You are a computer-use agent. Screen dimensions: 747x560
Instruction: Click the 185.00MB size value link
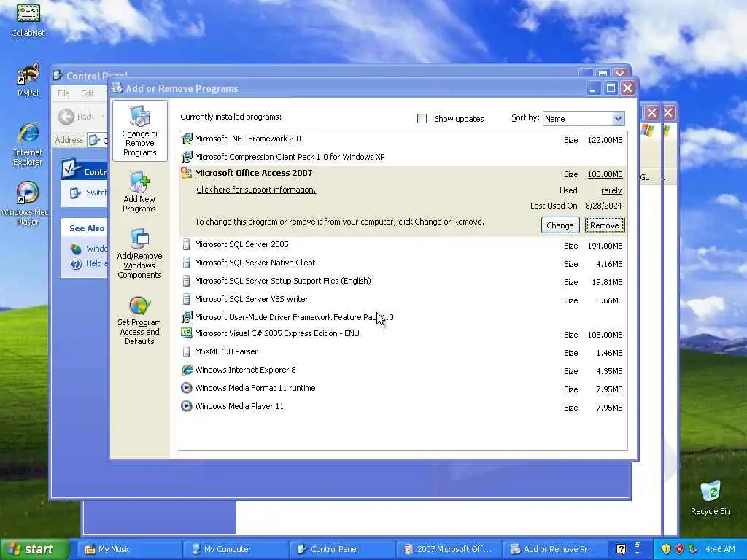coord(605,174)
